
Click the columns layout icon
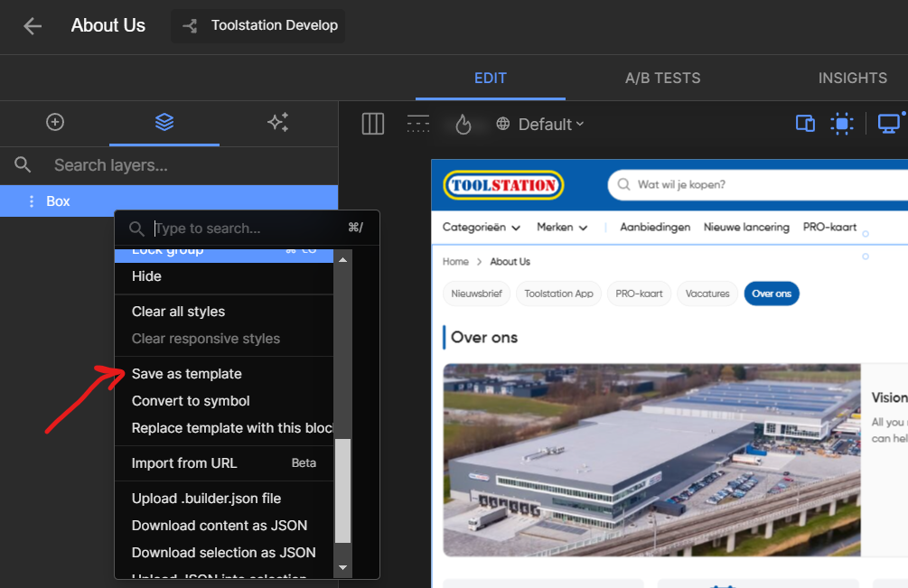373,124
